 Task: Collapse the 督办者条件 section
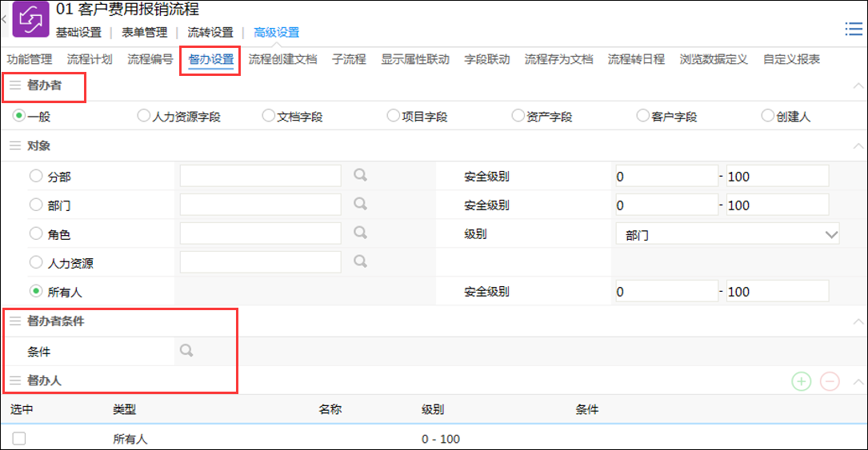click(858, 321)
